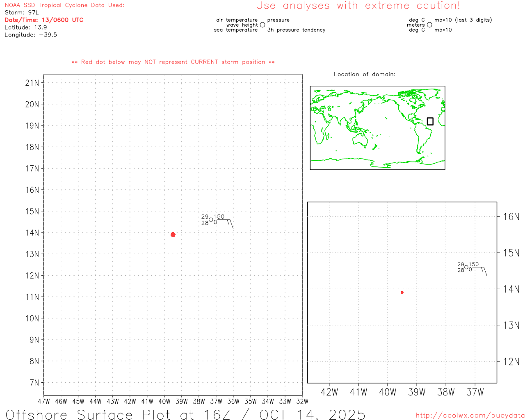Screen dimensions: 525x420
Task: Click the 'Storm: 97L' text
Action: point(22,13)
